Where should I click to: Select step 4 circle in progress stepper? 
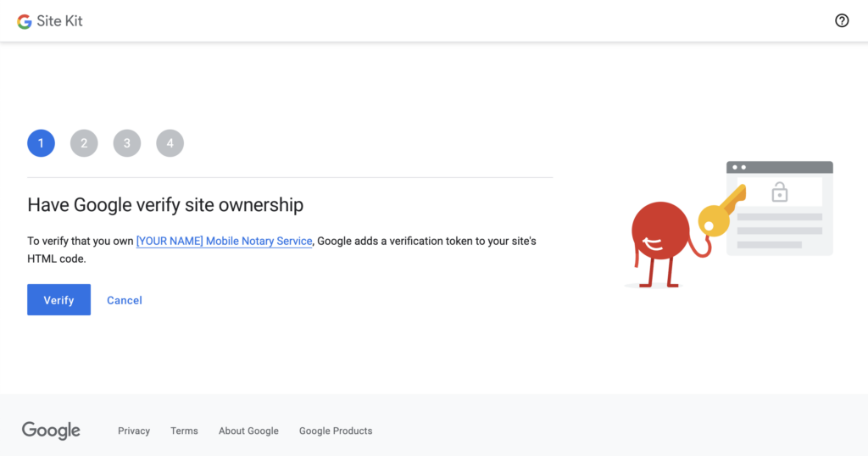pos(170,143)
